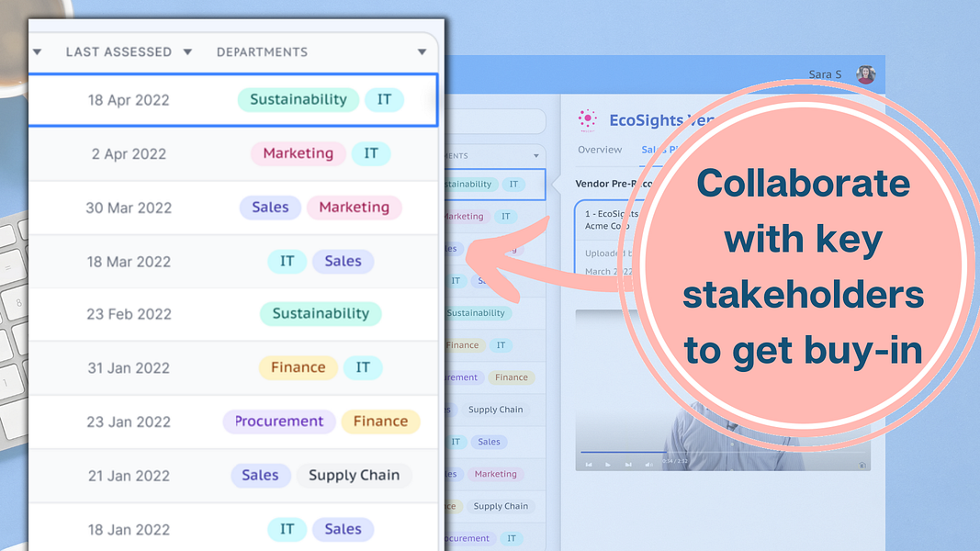Click the video time readout 0:54 / 2:32

pyautogui.click(x=675, y=461)
